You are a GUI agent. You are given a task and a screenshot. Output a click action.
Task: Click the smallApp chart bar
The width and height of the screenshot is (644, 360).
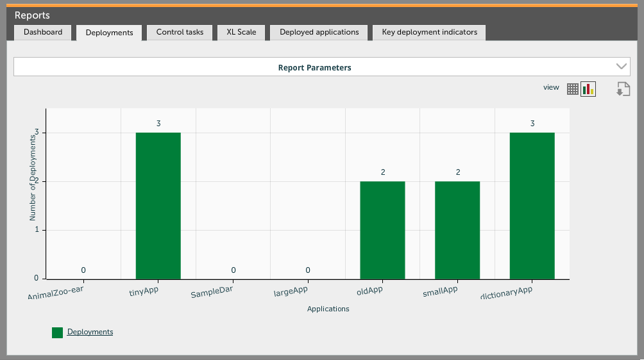pos(457,229)
